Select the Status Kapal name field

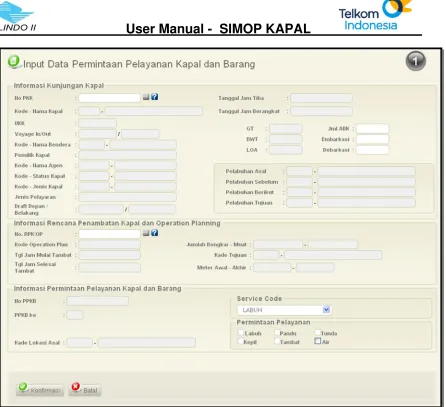pos(145,176)
